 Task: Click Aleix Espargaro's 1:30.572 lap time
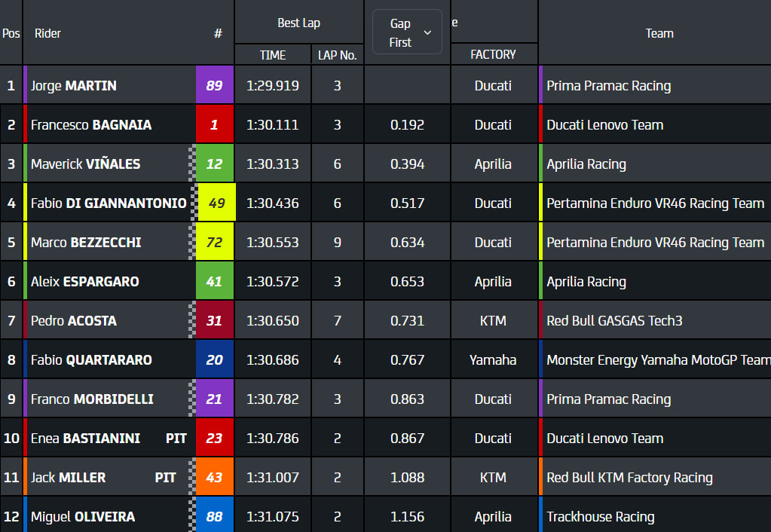273,282
